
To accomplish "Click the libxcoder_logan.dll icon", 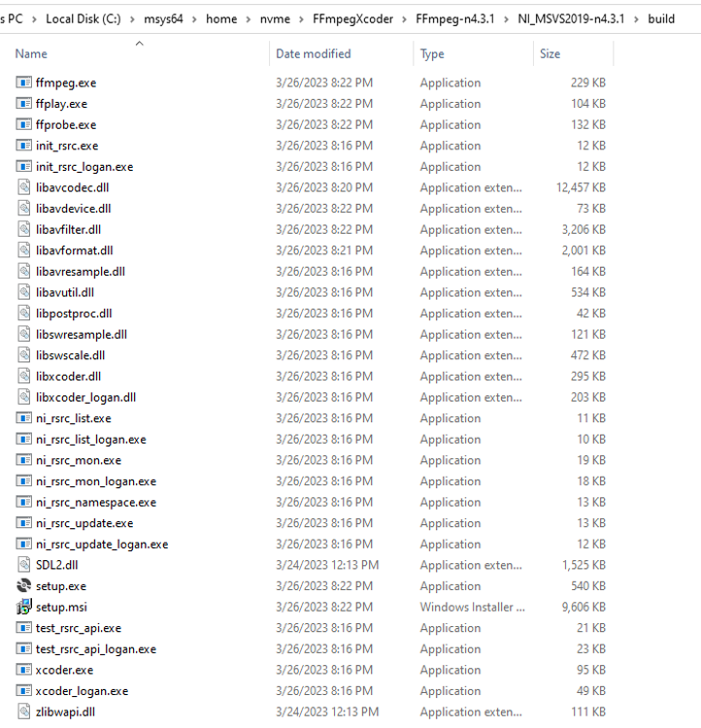I will [x=24, y=397].
